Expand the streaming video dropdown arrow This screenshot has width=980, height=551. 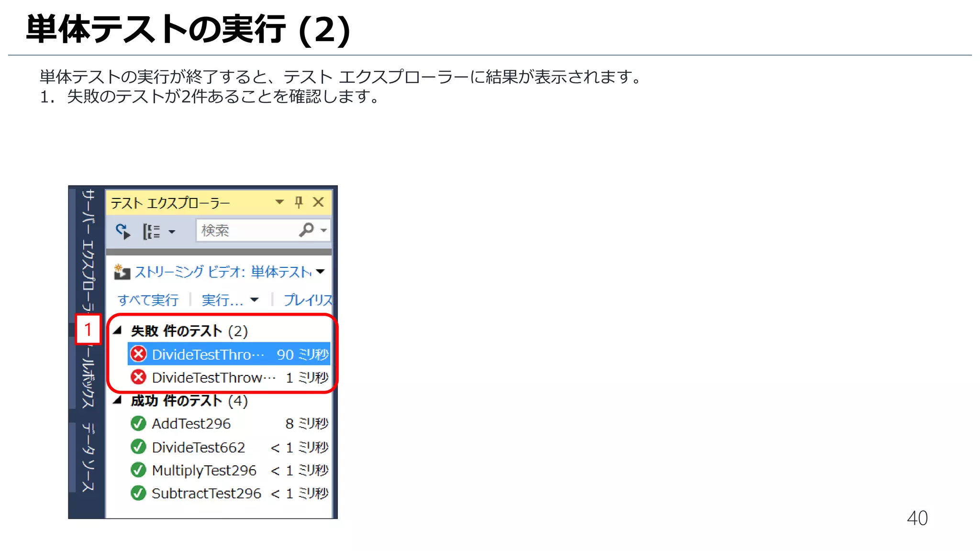(321, 272)
